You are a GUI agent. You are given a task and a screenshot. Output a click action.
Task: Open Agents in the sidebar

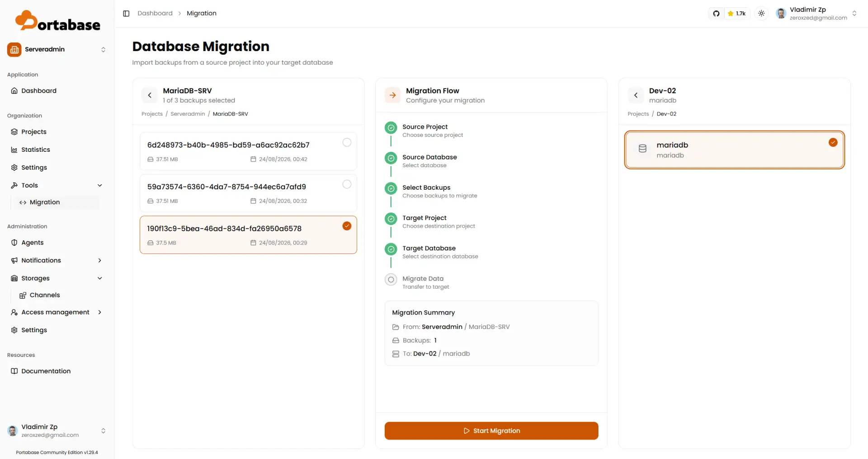[x=57, y=243]
